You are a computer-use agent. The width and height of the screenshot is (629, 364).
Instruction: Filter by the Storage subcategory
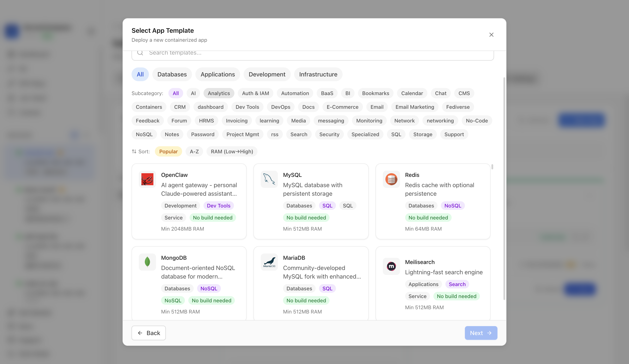(422, 134)
